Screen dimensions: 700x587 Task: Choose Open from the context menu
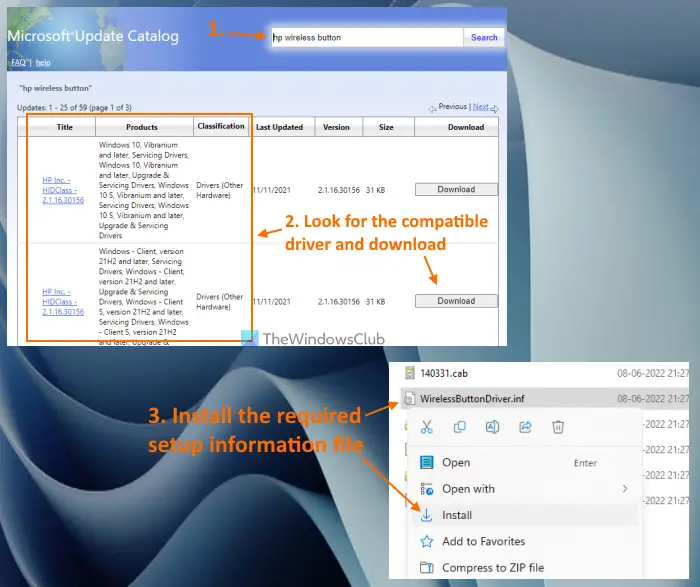click(523, 462)
